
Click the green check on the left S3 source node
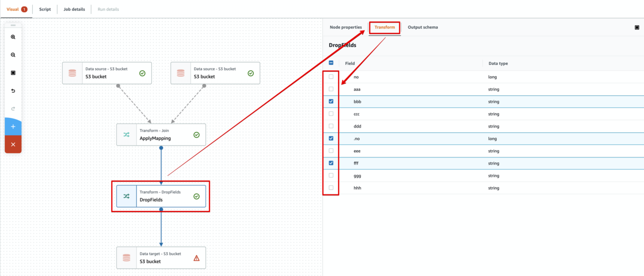(x=142, y=73)
